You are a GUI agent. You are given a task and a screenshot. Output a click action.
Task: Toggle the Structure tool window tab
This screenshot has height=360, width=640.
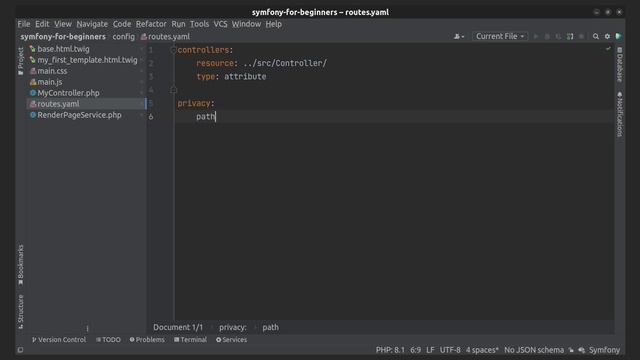[x=21, y=312]
